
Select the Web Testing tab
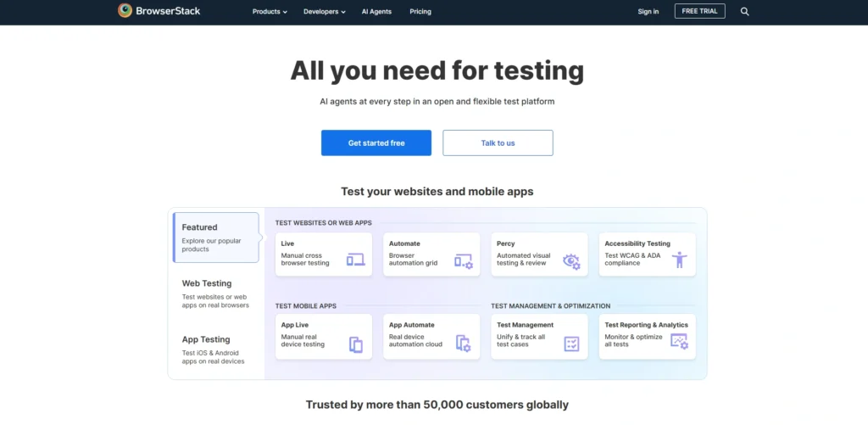pyautogui.click(x=216, y=294)
